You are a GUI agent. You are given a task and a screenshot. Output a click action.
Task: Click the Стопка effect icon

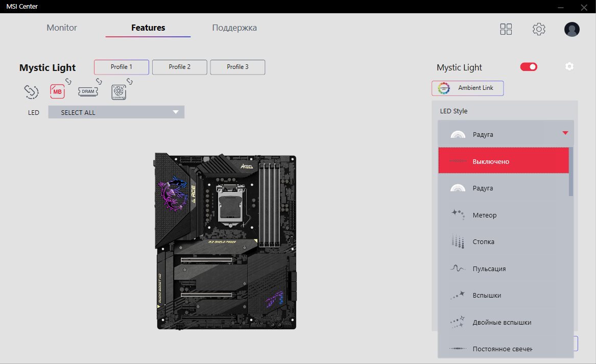[x=458, y=241]
